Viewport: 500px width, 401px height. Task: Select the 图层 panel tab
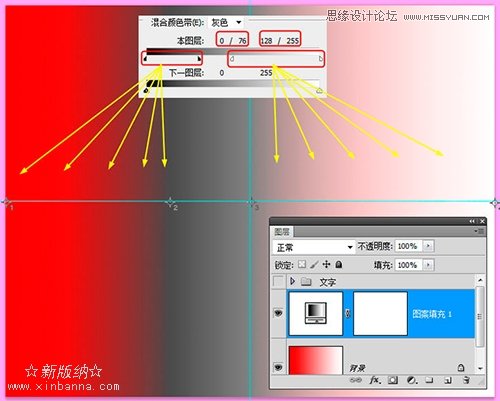(282, 231)
